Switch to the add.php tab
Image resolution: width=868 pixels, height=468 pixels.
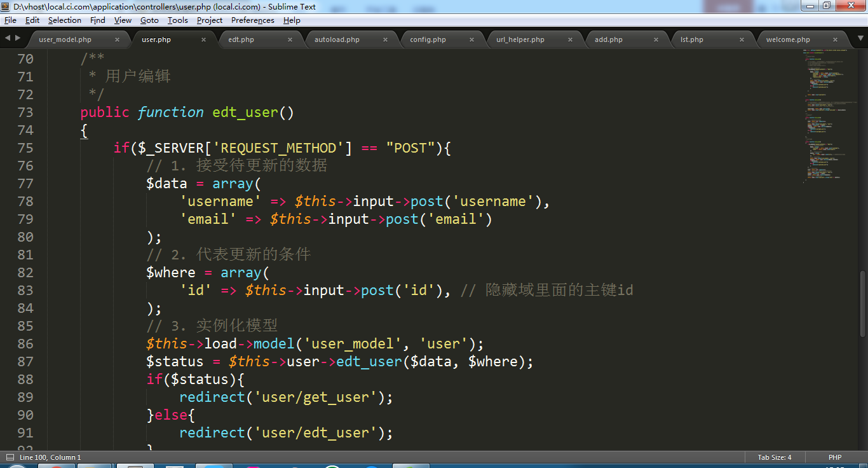pyautogui.click(x=608, y=39)
